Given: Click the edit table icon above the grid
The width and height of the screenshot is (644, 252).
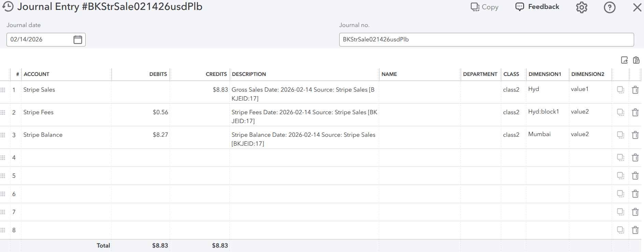Looking at the screenshot, I should tap(624, 60).
